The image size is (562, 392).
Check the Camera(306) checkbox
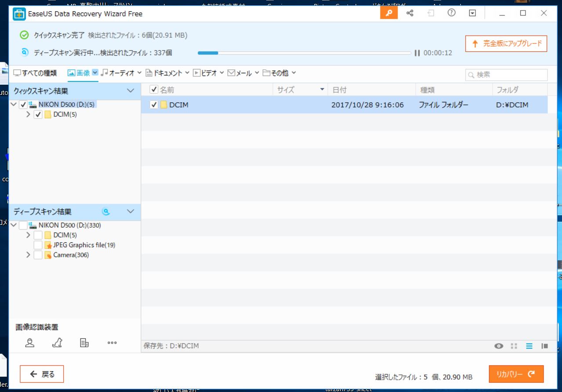(x=38, y=255)
